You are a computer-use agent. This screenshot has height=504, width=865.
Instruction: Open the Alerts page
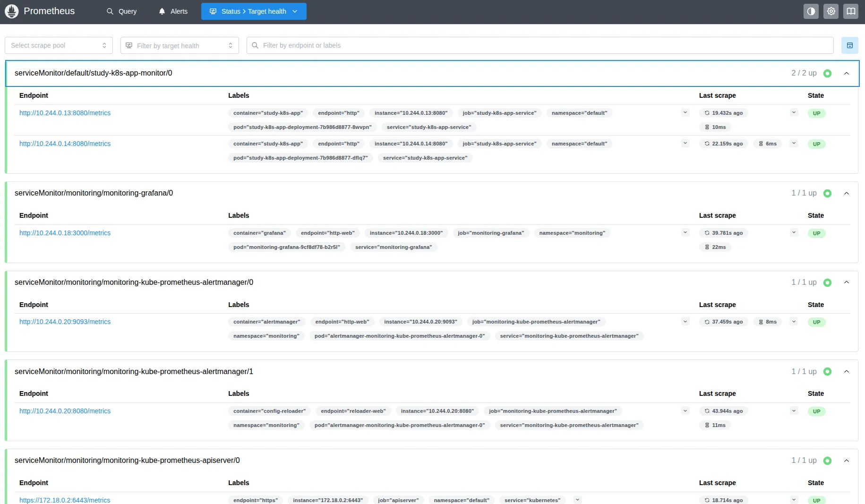[173, 11]
